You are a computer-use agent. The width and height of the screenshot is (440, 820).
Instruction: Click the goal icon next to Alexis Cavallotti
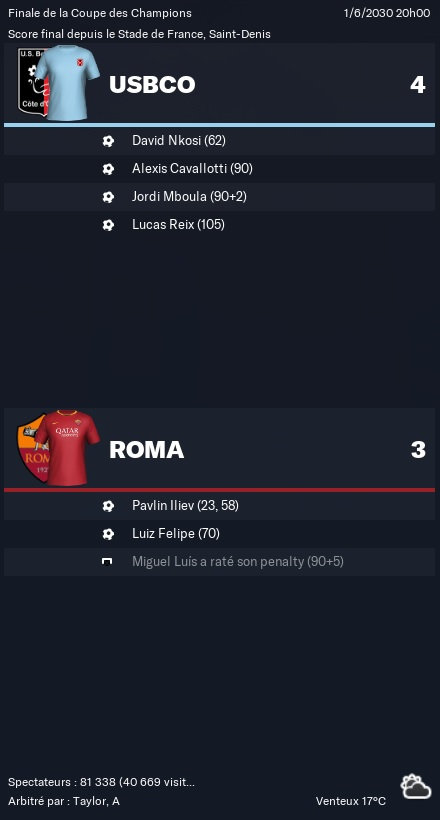pyautogui.click(x=108, y=169)
